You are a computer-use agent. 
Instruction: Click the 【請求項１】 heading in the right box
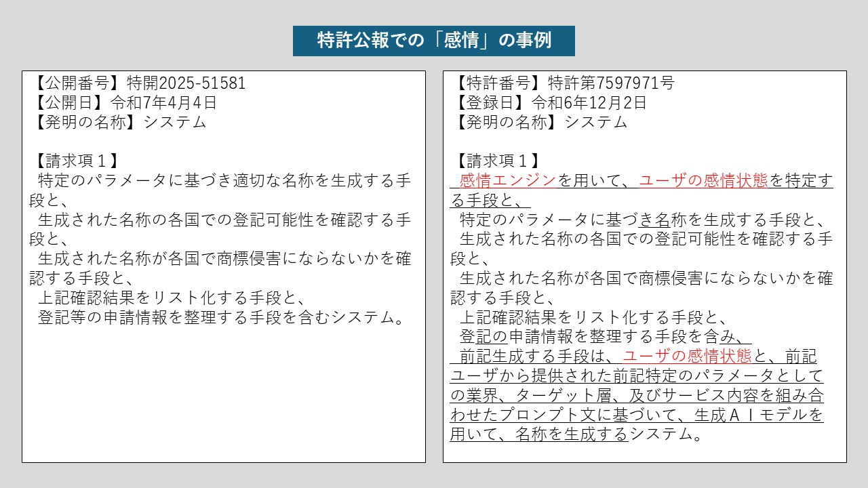point(498,161)
